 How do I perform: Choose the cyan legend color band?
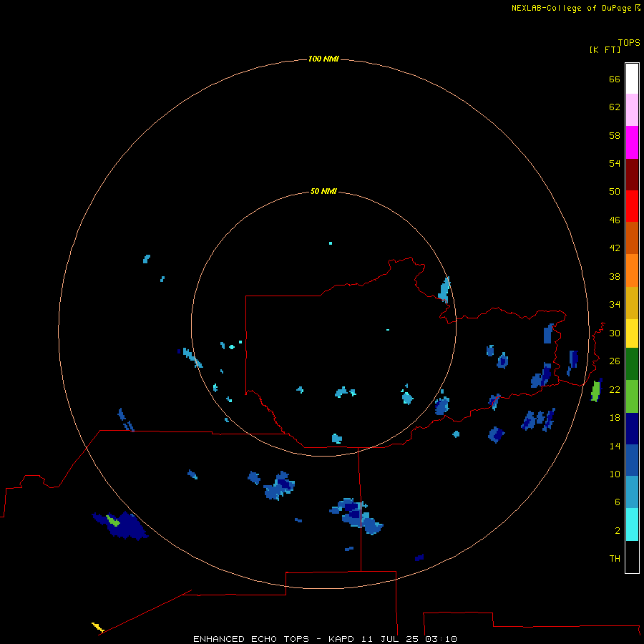[x=632, y=525]
